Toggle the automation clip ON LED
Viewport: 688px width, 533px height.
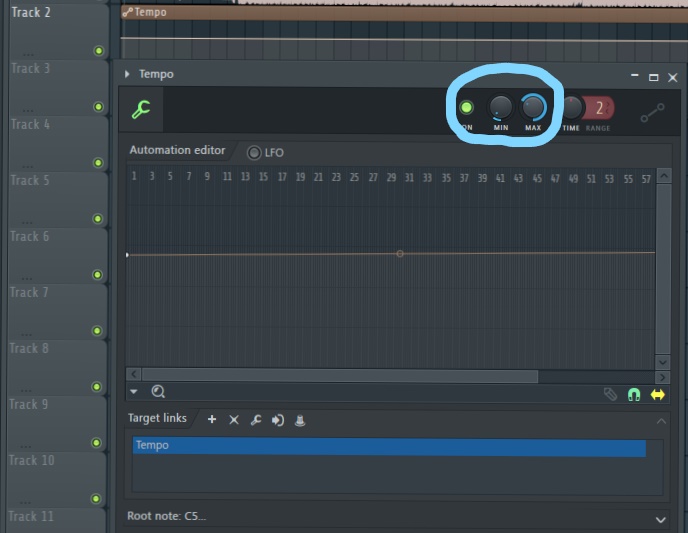(466, 107)
